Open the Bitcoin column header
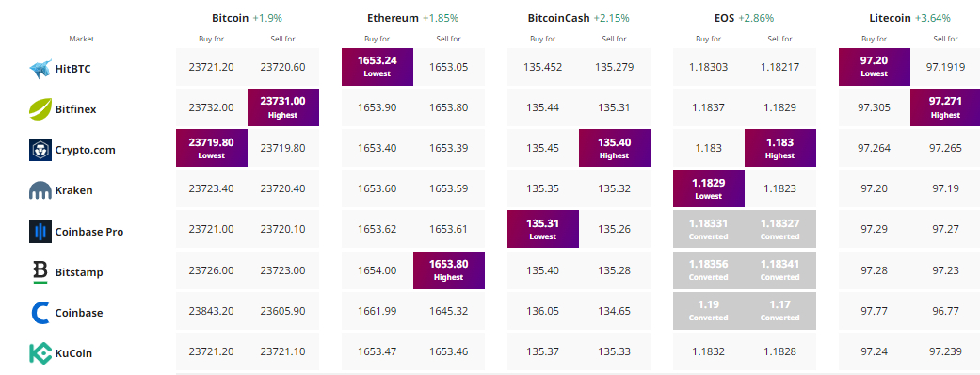Viewport: 980px width, 375px height. click(x=231, y=18)
